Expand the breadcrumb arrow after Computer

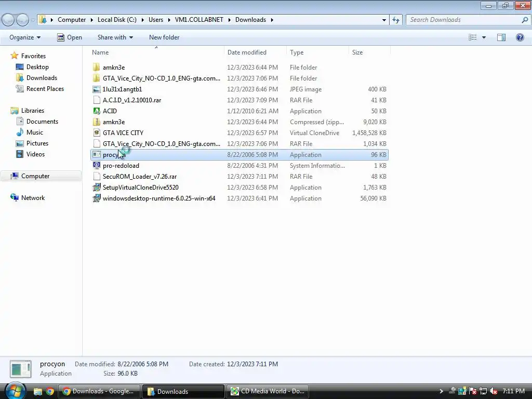point(91,20)
